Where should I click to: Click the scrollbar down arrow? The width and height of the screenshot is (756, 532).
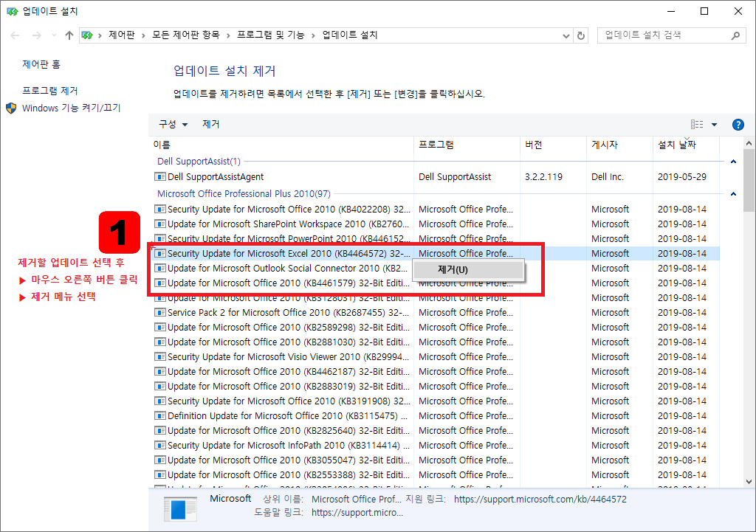pyautogui.click(x=749, y=481)
